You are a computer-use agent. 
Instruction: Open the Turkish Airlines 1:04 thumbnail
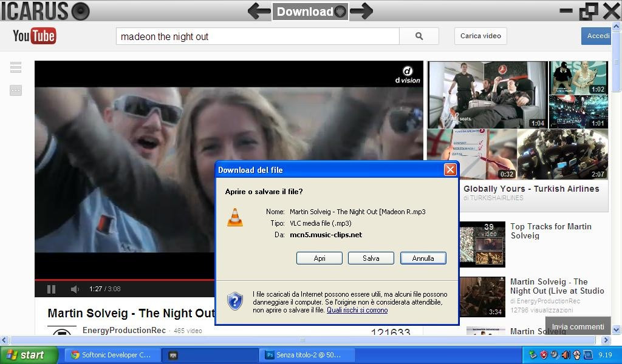click(x=488, y=95)
